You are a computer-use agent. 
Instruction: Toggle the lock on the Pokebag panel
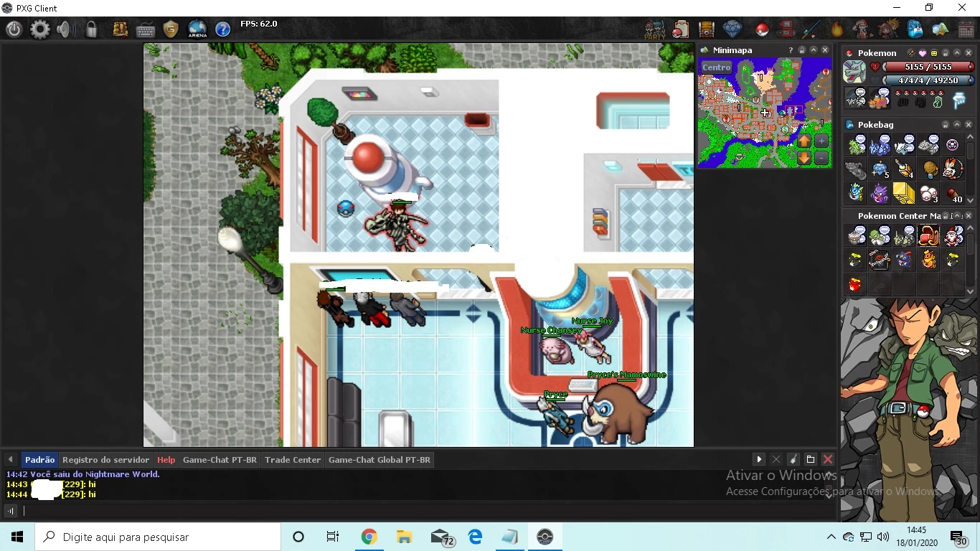pos(946,125)
